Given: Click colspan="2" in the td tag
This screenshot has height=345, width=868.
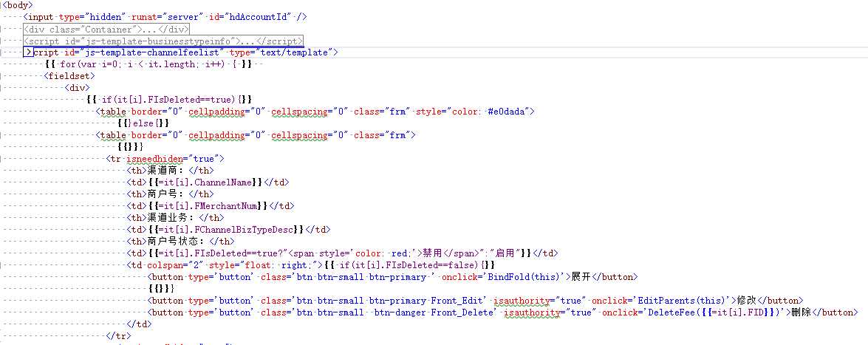Looking at the screenshot, I should coord(174,264).
